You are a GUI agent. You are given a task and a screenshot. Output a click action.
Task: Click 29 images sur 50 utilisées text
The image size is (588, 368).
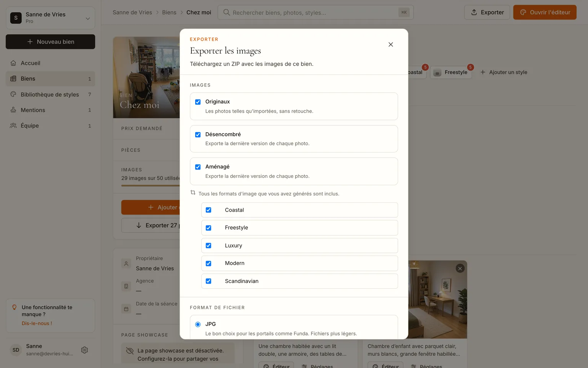point(150,178)
